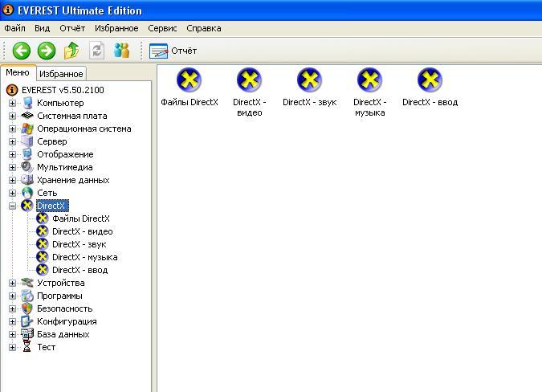This screenshot has width=542, height=392.
Task: Click the Отчёт button in toolbar
Action: pyautogui.click(x=173, y=51)
